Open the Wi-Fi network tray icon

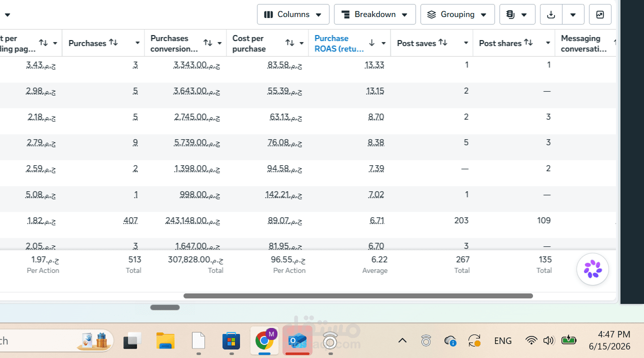531,341
